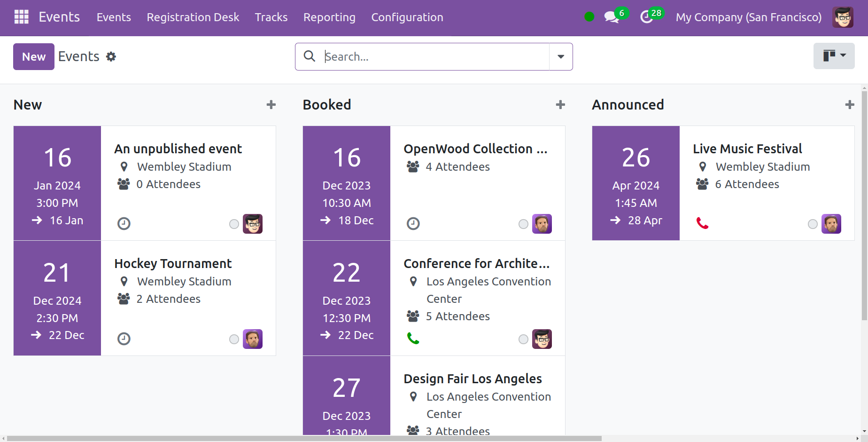This screenshot has width=868, height=442.
Task: Open the Reporting menu
Action: [x=329, y=17]
